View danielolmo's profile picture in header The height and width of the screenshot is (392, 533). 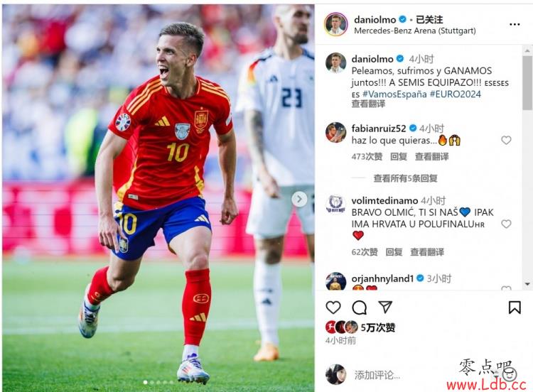[336, 24]
